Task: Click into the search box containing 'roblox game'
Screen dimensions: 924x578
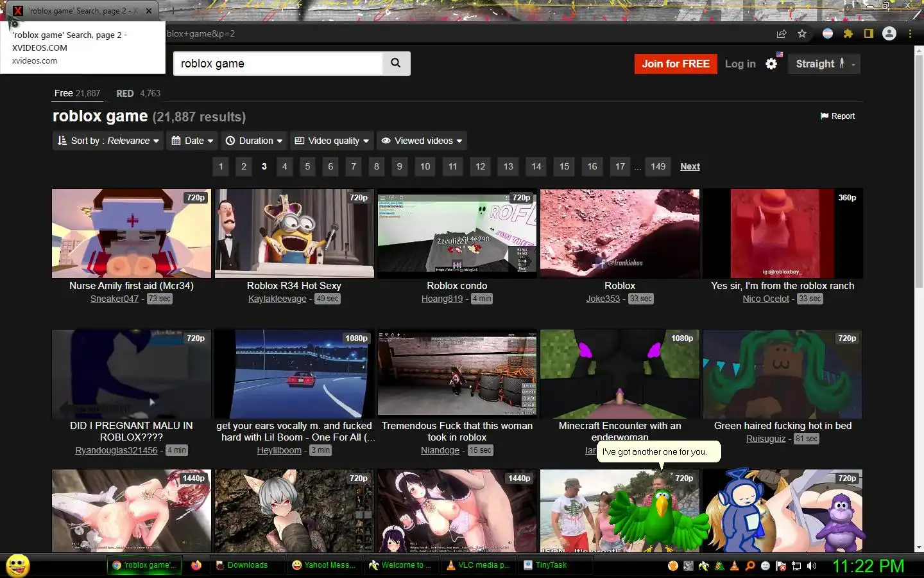Action: (278, 63)
